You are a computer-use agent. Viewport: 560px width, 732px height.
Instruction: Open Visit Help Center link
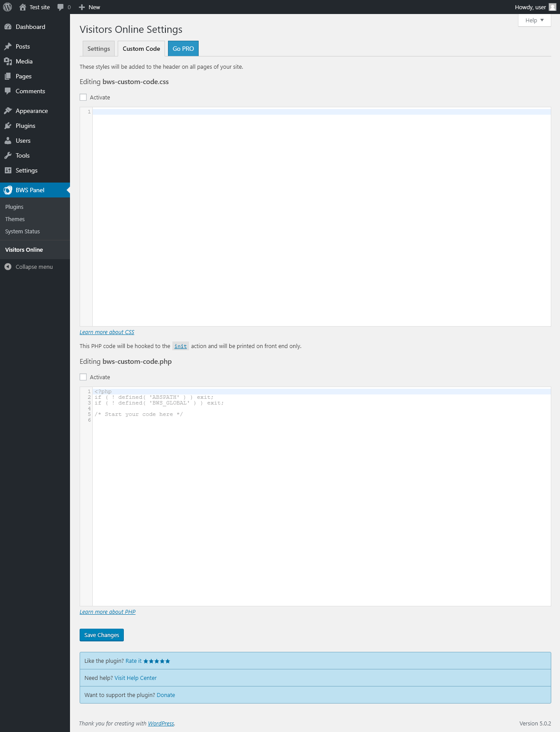pyautogui.click(x=136, y=678)
